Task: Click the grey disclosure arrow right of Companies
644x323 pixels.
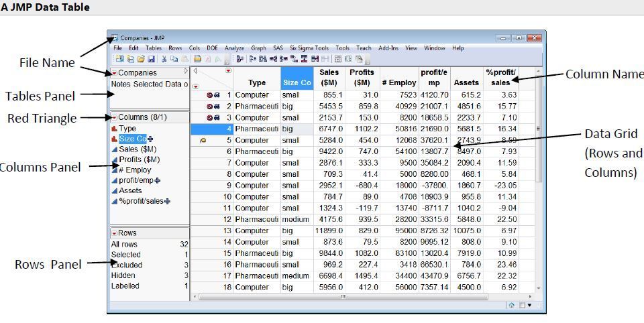Action: point(186,71)
